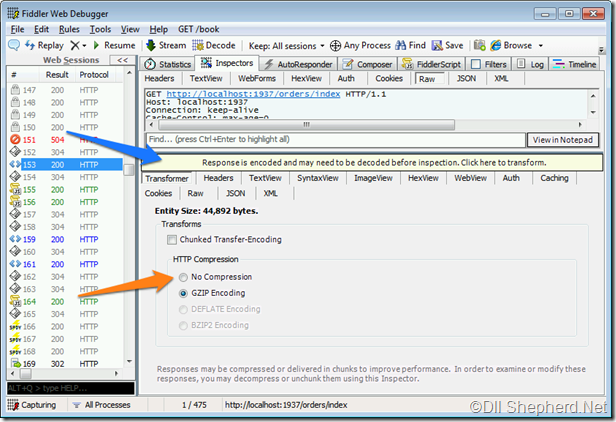Click the Save toolbar button
Viewport: 616px width, 422px height.
[447, 45]
